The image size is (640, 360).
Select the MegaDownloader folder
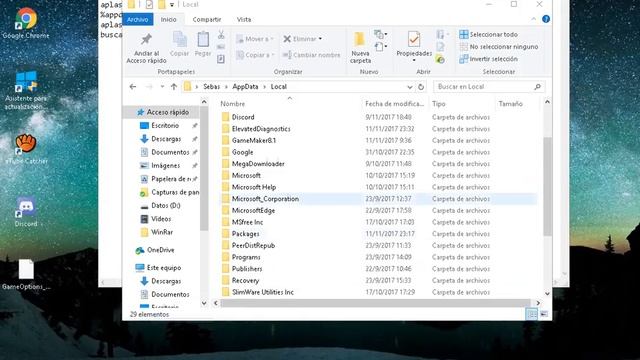click(x=258, y=164)
